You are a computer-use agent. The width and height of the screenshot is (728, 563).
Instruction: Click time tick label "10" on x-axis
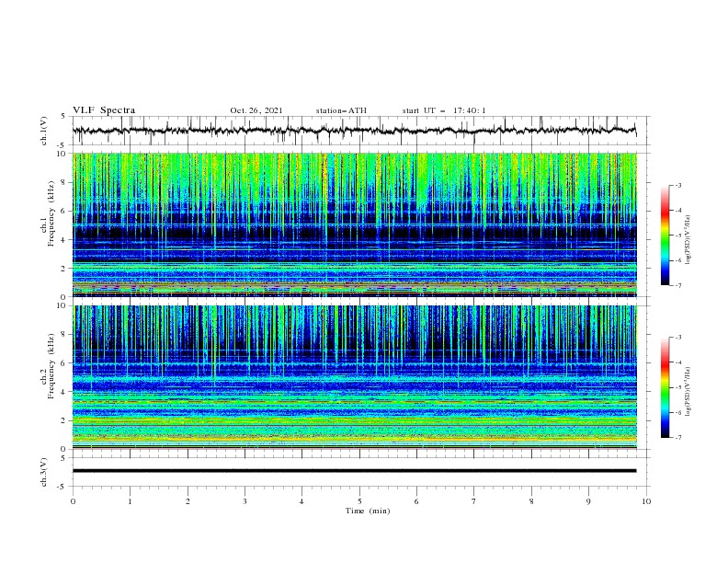coord(646,501)
